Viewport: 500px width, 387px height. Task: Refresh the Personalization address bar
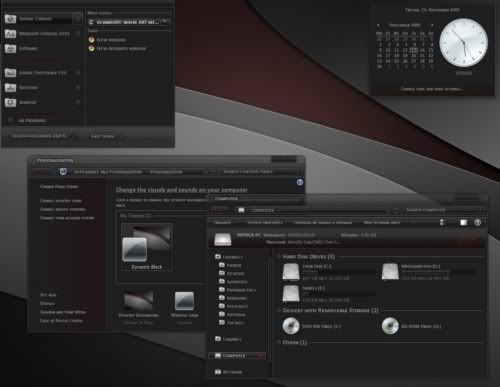click(213, 172)
